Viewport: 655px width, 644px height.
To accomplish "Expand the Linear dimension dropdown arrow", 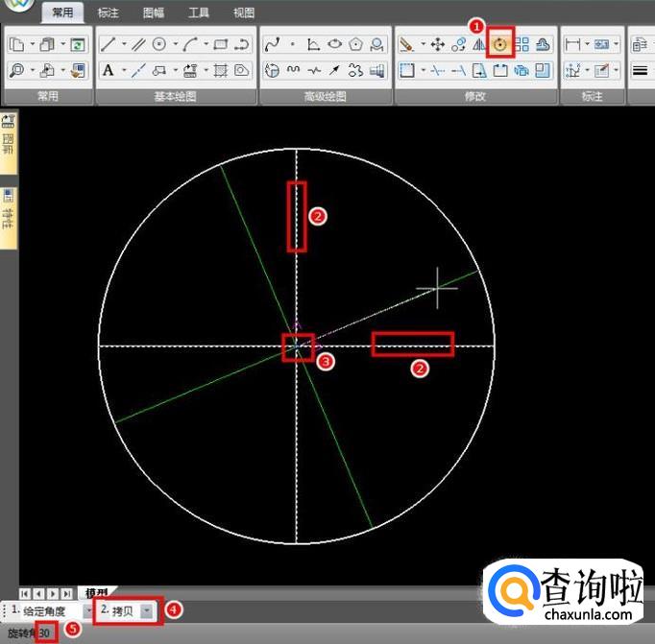I will point(587,44).
